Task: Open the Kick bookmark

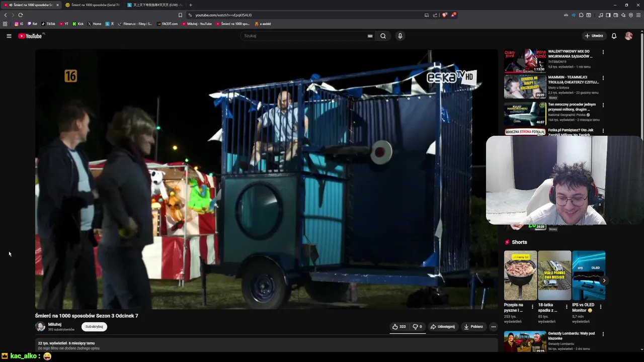Action: [x=78, y=24]
